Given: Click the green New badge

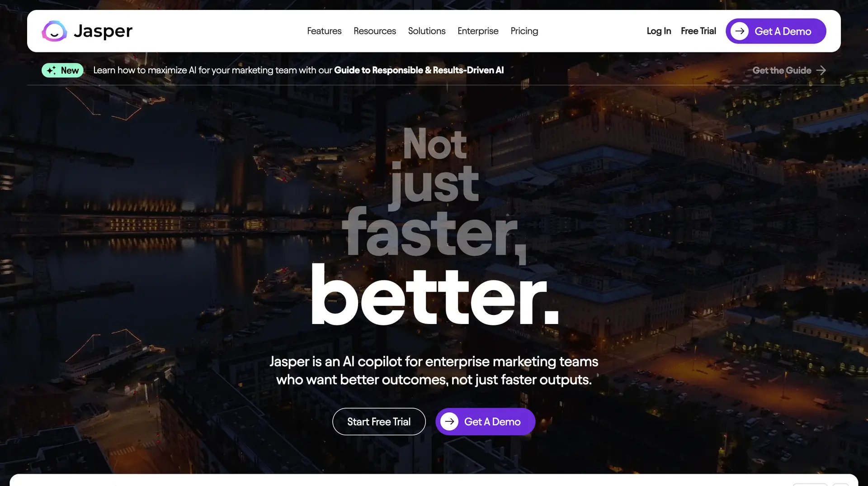Looking at the screenshot, I should [62, 70].
